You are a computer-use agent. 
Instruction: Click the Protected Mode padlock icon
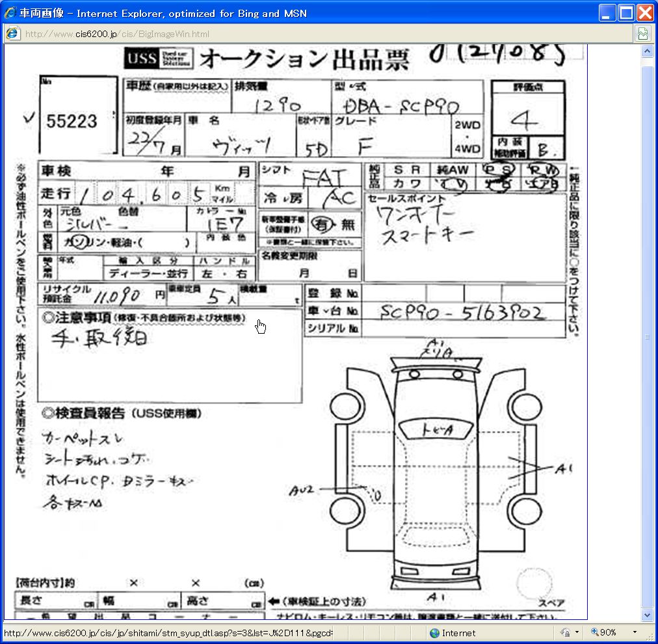click(565, 632)
